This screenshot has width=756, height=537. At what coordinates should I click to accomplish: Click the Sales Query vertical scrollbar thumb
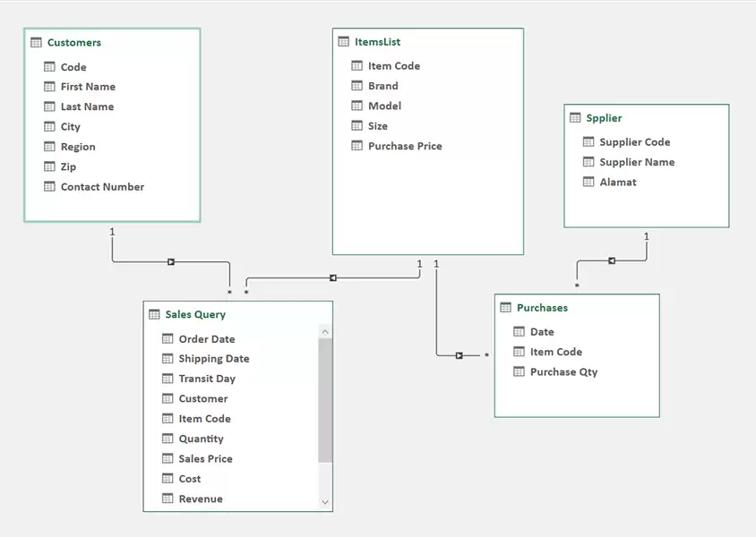point(325,400)
